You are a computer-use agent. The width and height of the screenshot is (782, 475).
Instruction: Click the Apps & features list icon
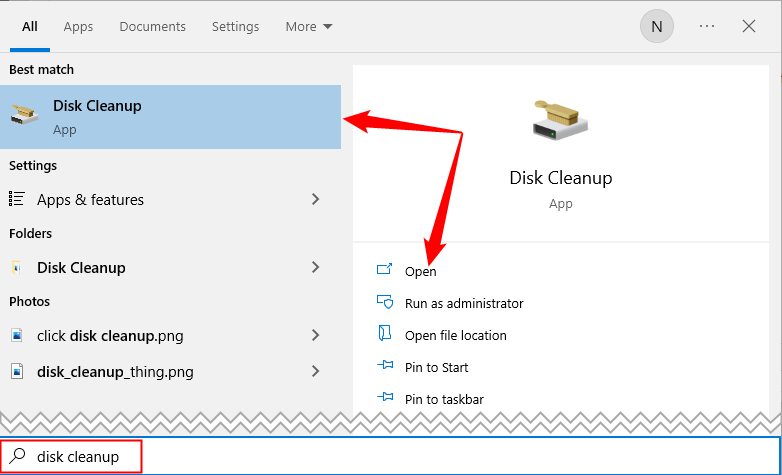coord(17,199)
